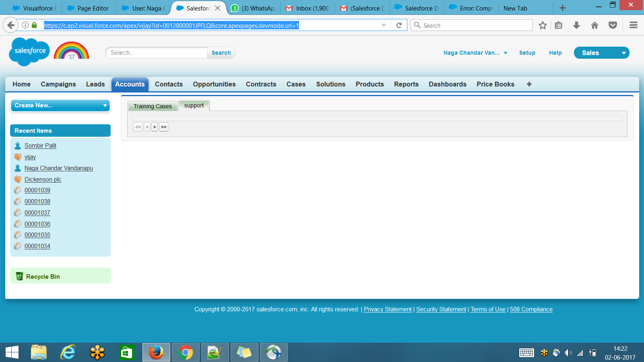Click site identity lock icon

coord(34,25)
